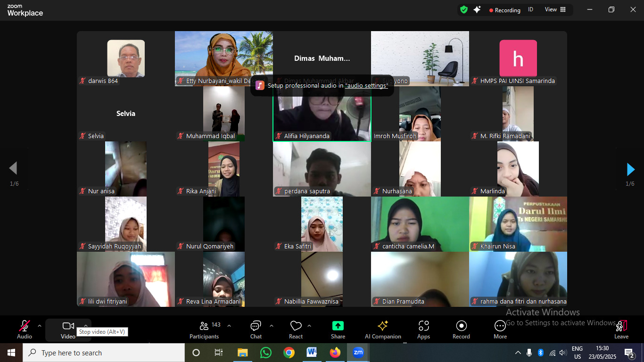Click in the Windows search box
The width and height of the screenshot is (644, 362).
104,353
